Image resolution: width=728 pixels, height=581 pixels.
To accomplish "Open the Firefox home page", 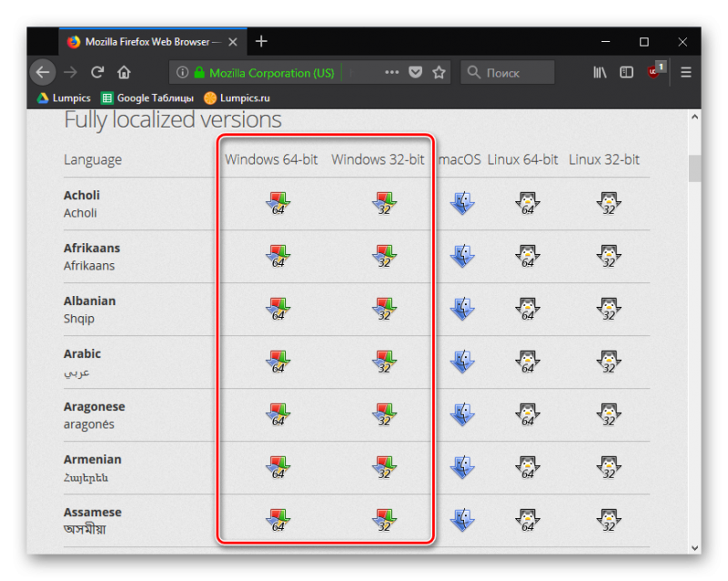I will (124, 73).
